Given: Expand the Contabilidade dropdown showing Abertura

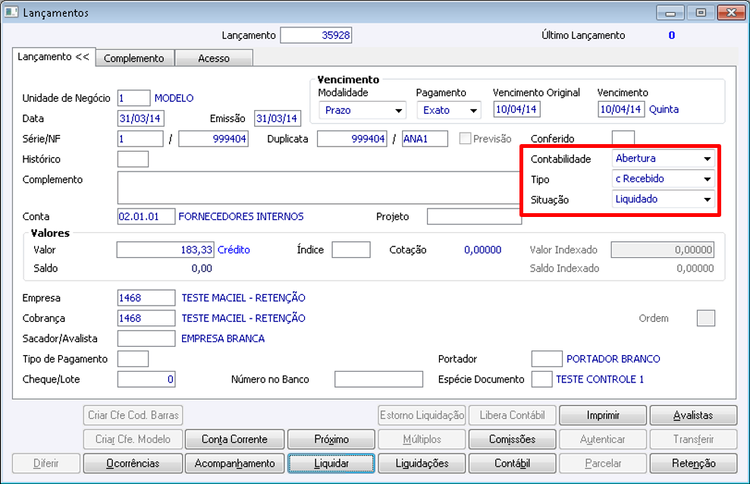Looking at the screenshot, I should (x=663, y=158).
